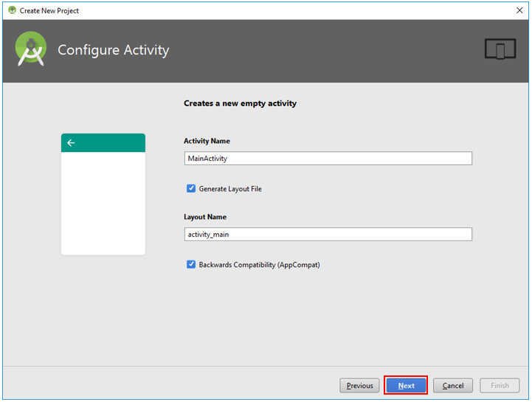The height and width of the screenshot is (402, 532).
Task: Toggle the Generate Layout File checkbox
Action: coord(191,188)
